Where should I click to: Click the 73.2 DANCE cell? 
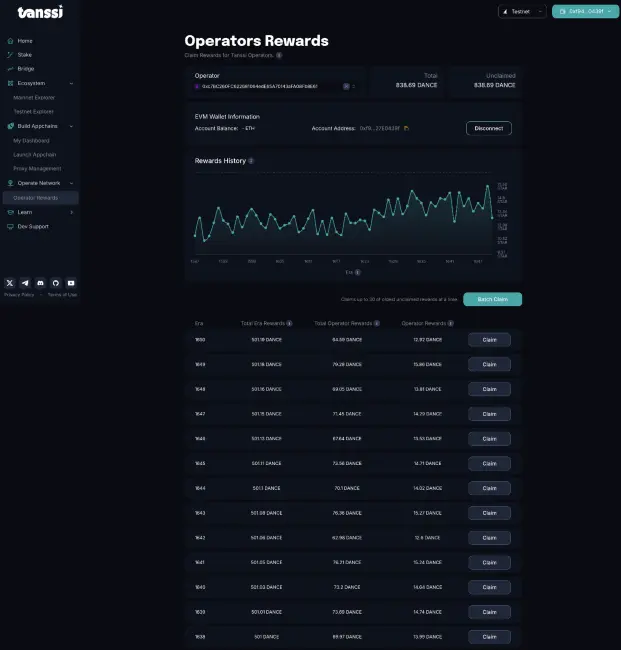[x=347, y=587]
